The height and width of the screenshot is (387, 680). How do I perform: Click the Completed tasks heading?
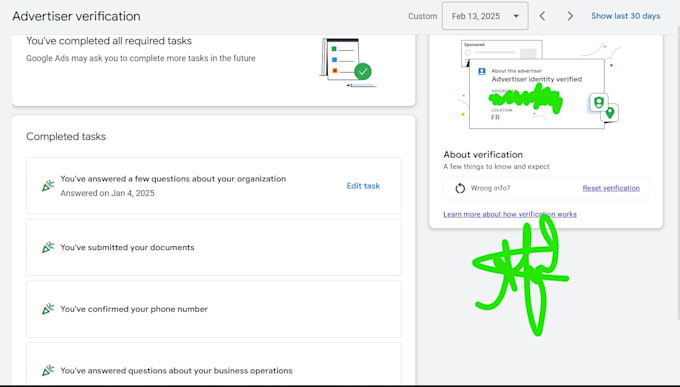(66, 136)
